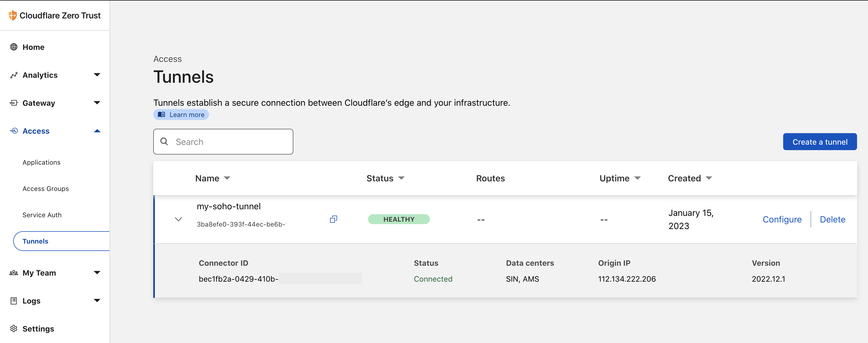
Task: Expand the Gateway menu arrow
Action: pyautogui.click(x=97, y=103)
